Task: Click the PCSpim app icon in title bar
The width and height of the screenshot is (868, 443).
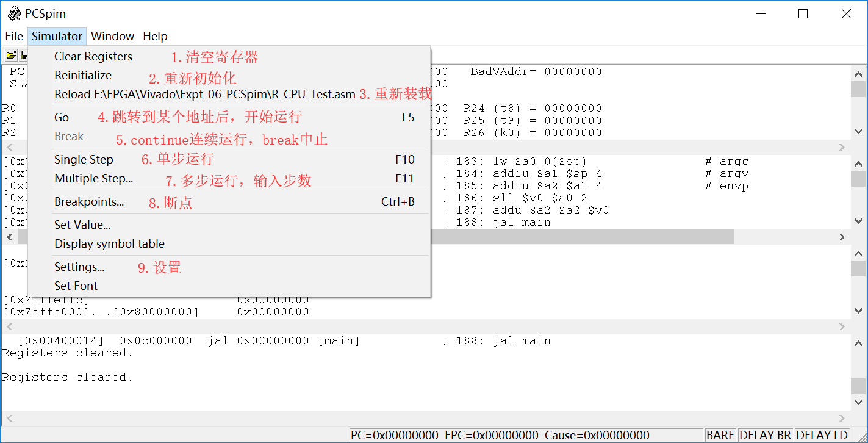Action: [14, 13]
